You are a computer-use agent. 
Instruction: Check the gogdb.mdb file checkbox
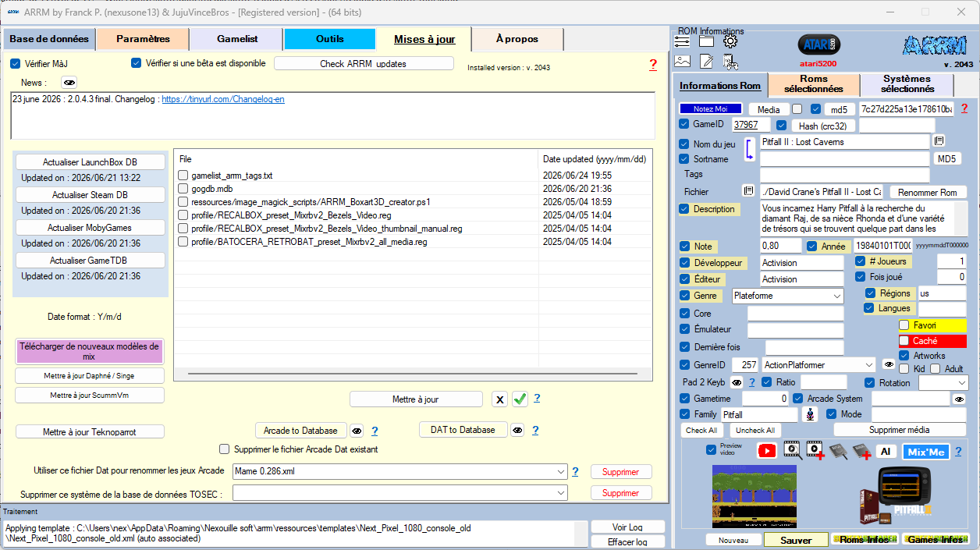tap(183, 189)
